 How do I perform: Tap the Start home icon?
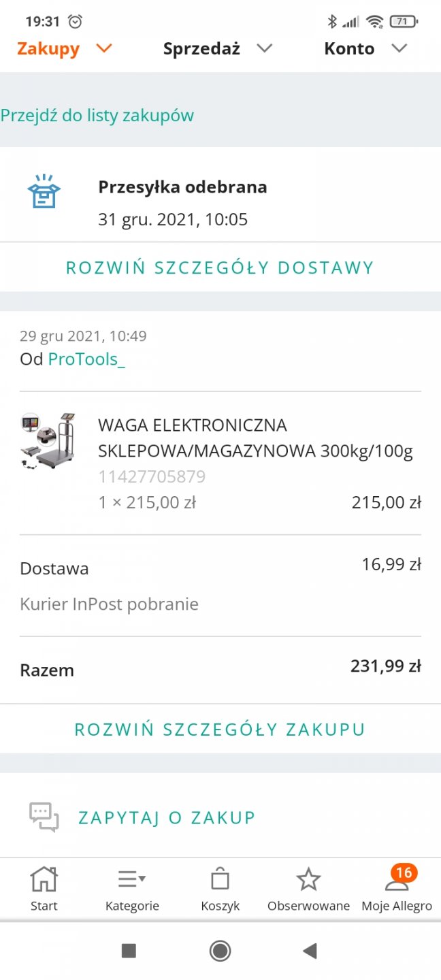[44, 880]
